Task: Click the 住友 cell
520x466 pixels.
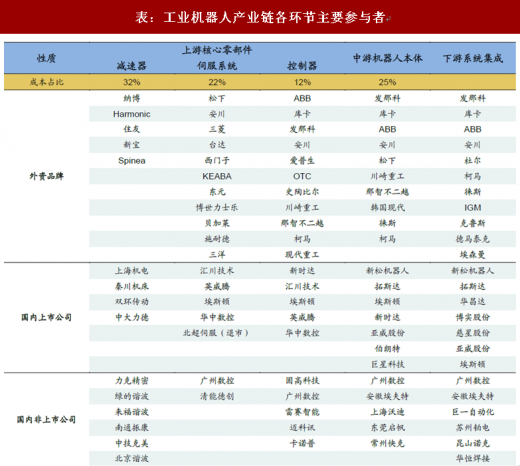Action: click(x=131, y=129)
